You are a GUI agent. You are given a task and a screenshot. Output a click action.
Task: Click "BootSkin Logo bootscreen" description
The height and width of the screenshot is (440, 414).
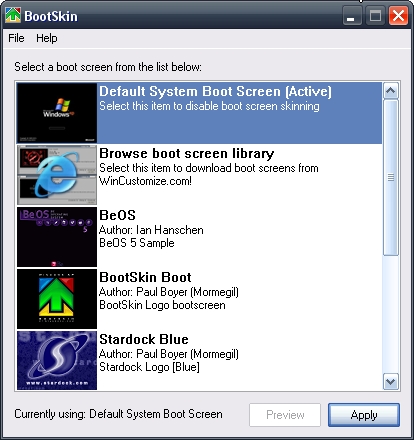(162, 305)
